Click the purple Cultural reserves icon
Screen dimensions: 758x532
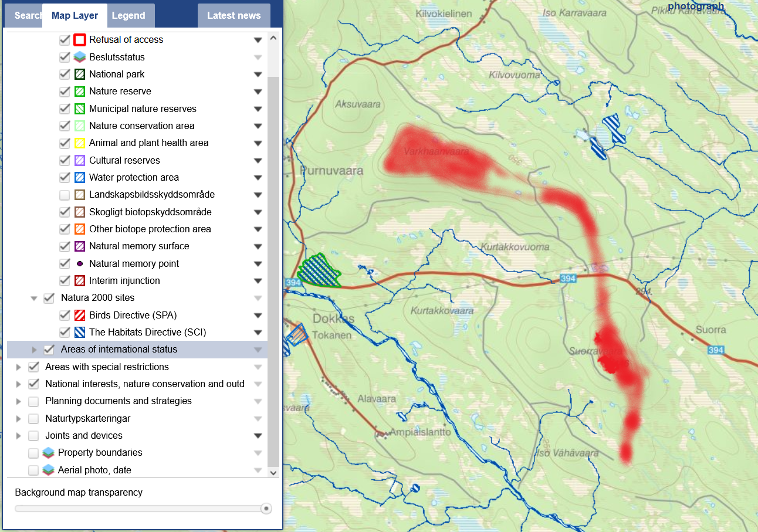click(80, 161)
